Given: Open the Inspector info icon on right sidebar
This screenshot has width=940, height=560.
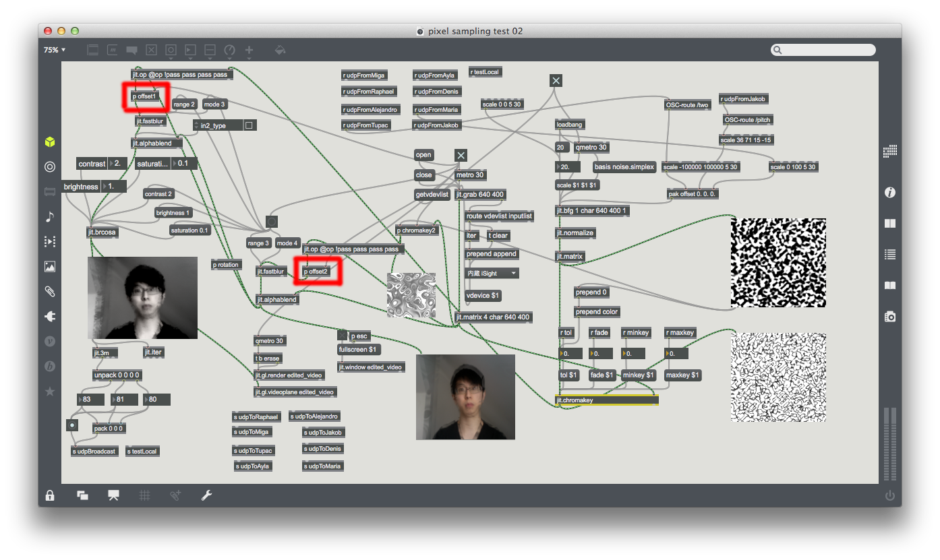Looking at the screenshot, I should click(890, 193).
